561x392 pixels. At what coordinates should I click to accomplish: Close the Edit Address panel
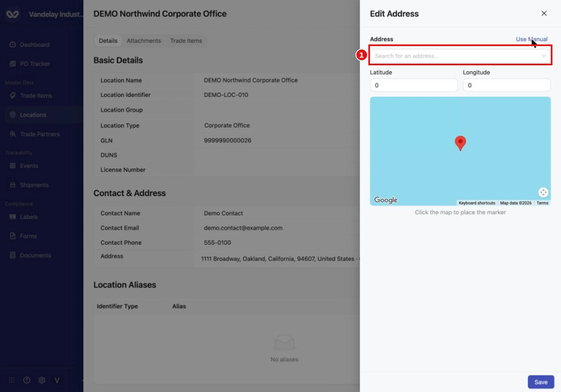[x=544, y=13]
